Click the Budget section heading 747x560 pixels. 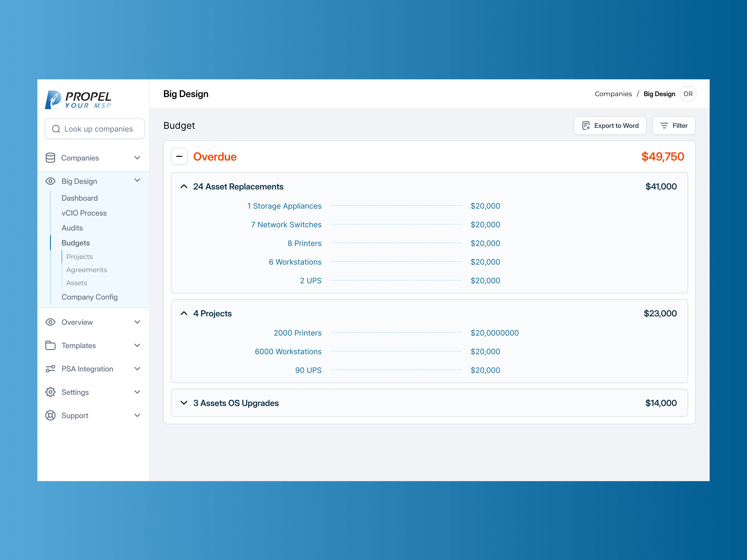click(x=179, y=126)
